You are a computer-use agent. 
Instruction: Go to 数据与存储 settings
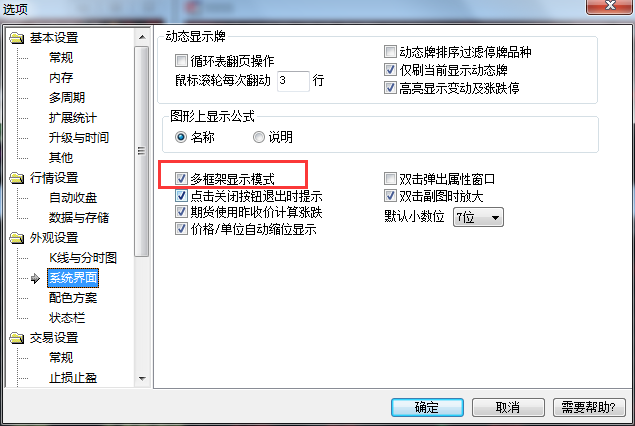(x=79, y=218)
